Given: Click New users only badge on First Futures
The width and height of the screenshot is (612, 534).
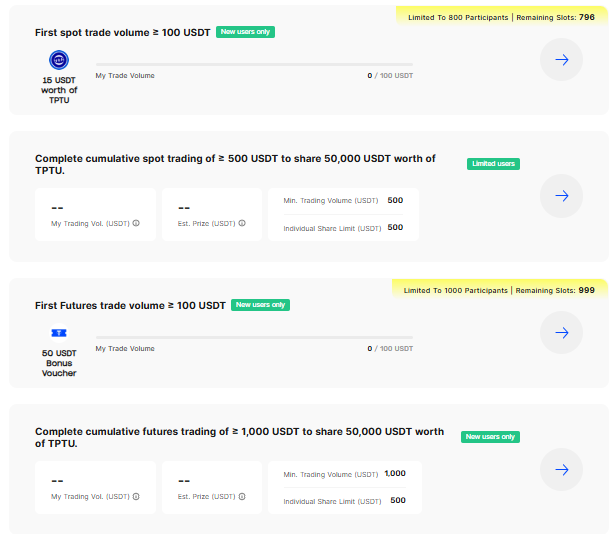Looking at the screenshot, I should tap(260, 305).
